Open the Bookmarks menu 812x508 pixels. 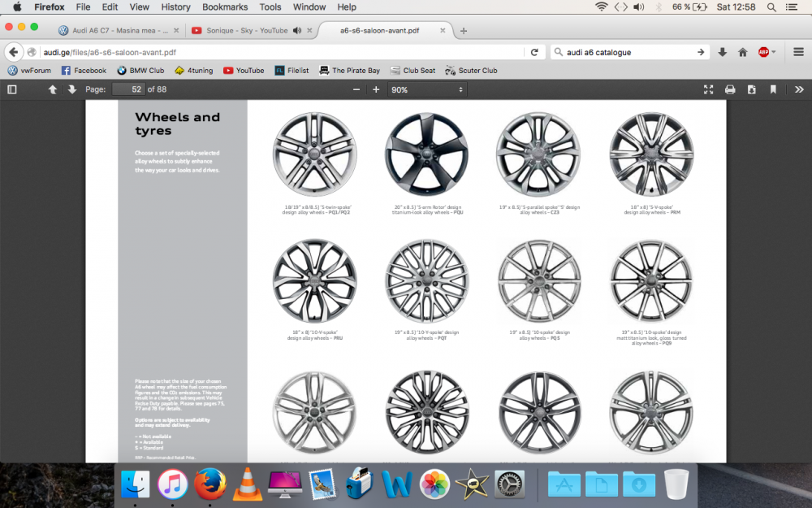[225, 7]
